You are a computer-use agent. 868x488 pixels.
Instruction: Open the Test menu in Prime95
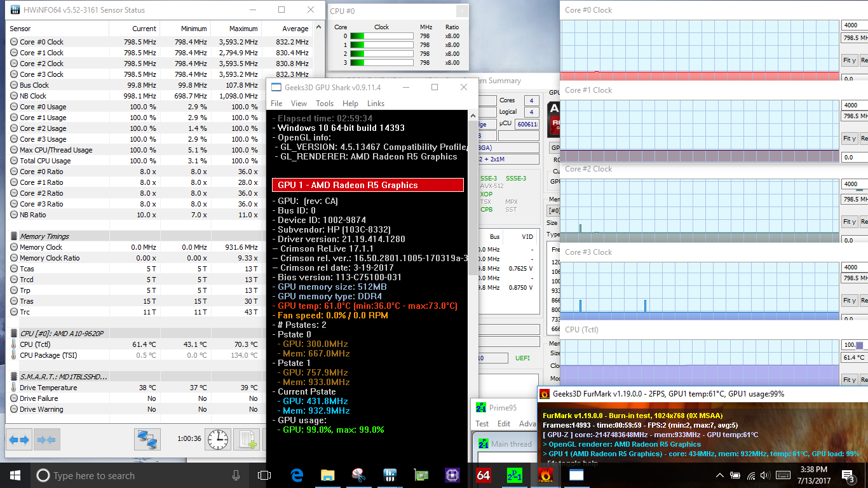(x=482, y=424)
